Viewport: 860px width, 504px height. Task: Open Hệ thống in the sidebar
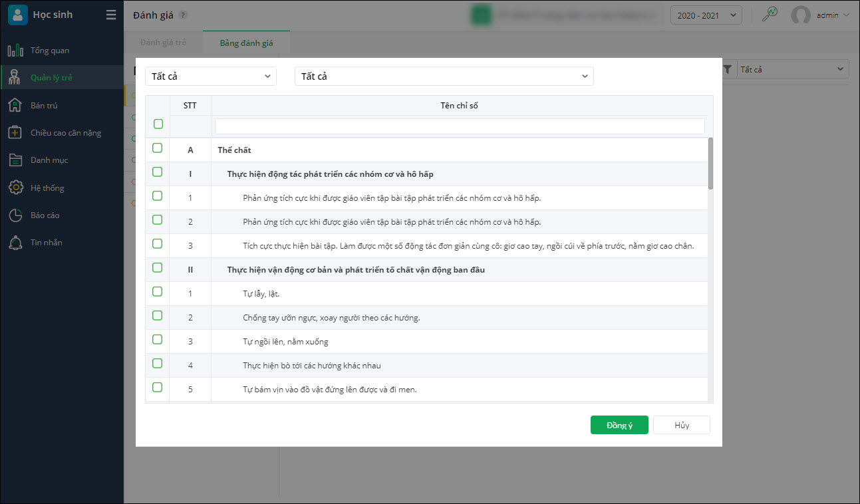click(62, 188)
